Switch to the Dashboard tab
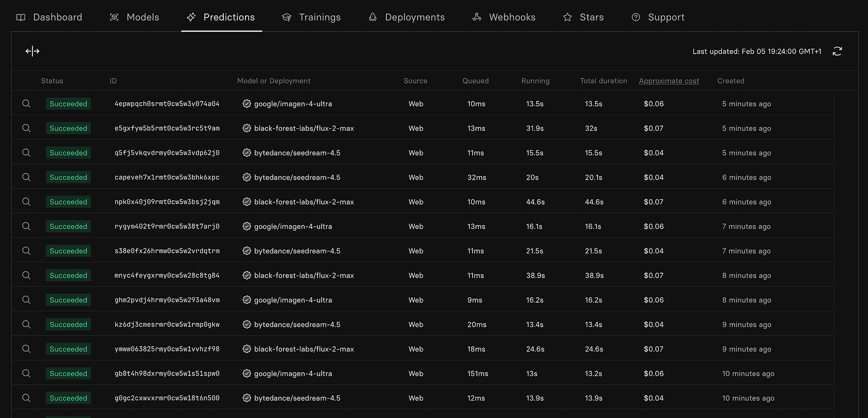The image size is (868, 418). [x=49, y=17]
